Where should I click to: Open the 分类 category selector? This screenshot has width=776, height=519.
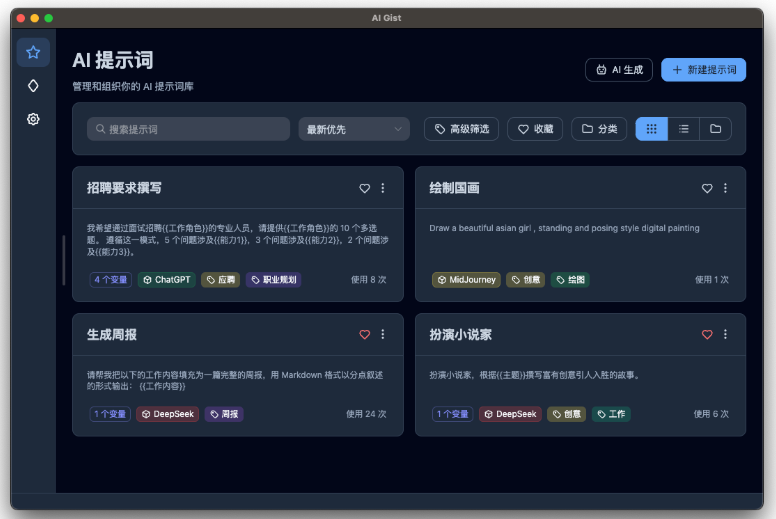click(x=599, y=129)
